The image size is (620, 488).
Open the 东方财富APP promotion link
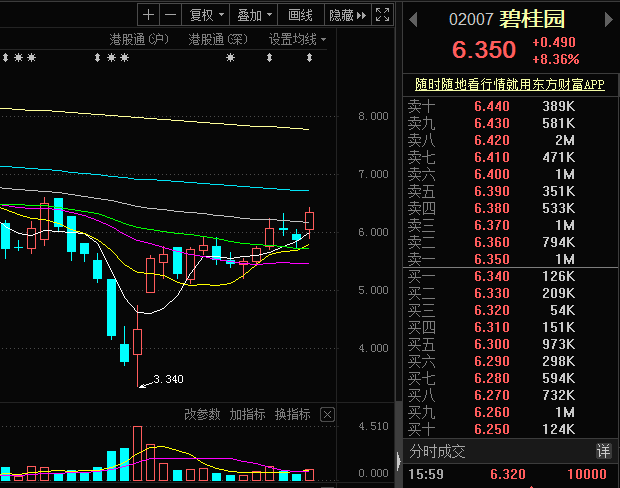tap(510, 84)
